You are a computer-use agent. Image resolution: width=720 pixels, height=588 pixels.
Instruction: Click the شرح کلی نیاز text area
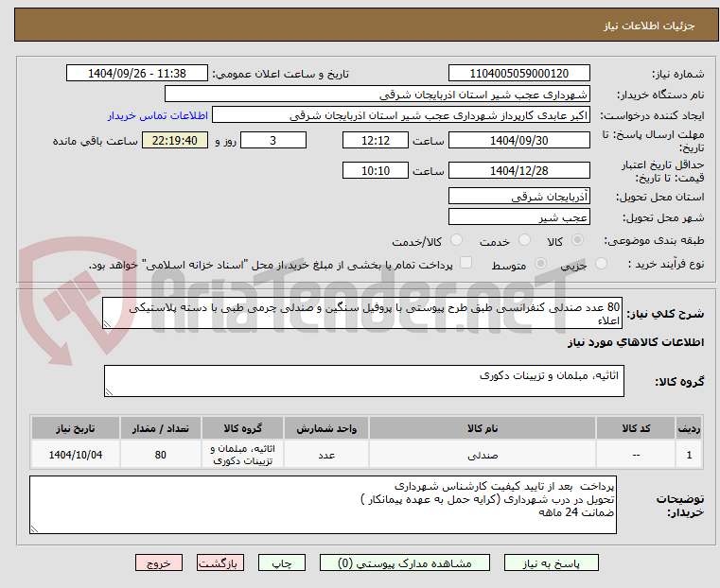(362, 313)
